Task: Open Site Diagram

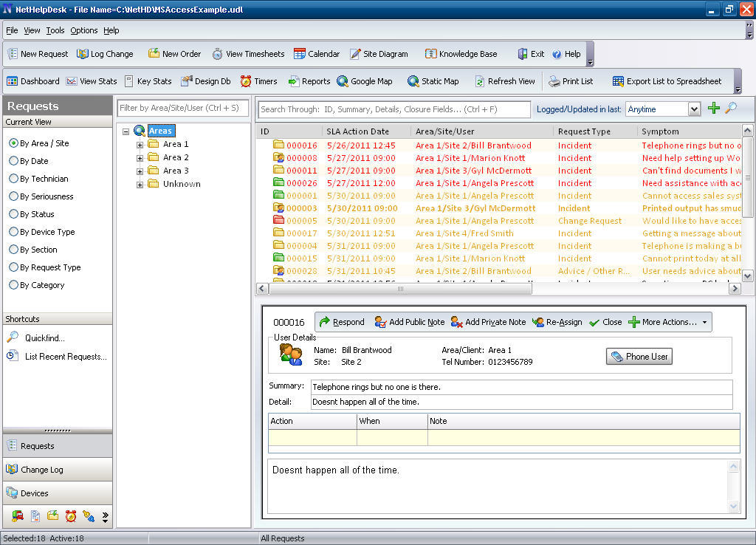Action: tap(379, 54)
